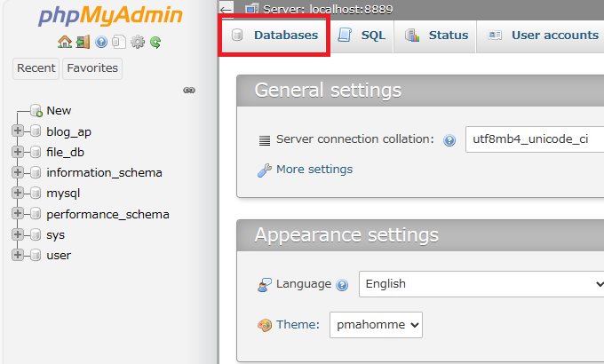Click the help icon next to Language
This screenshot has height=364, width=604.
[342, 285]
